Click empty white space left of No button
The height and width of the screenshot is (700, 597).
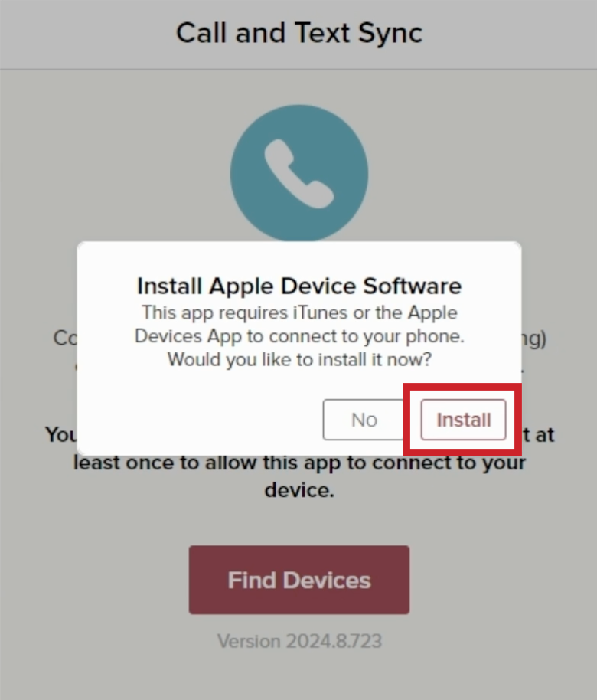pyautogui.click(x=201, y=420)
